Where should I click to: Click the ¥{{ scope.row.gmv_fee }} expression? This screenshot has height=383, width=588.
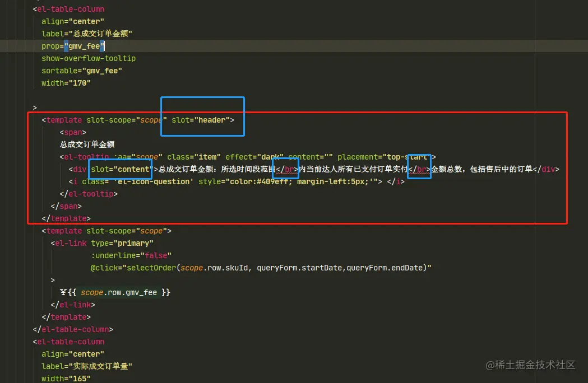(115, 293)
